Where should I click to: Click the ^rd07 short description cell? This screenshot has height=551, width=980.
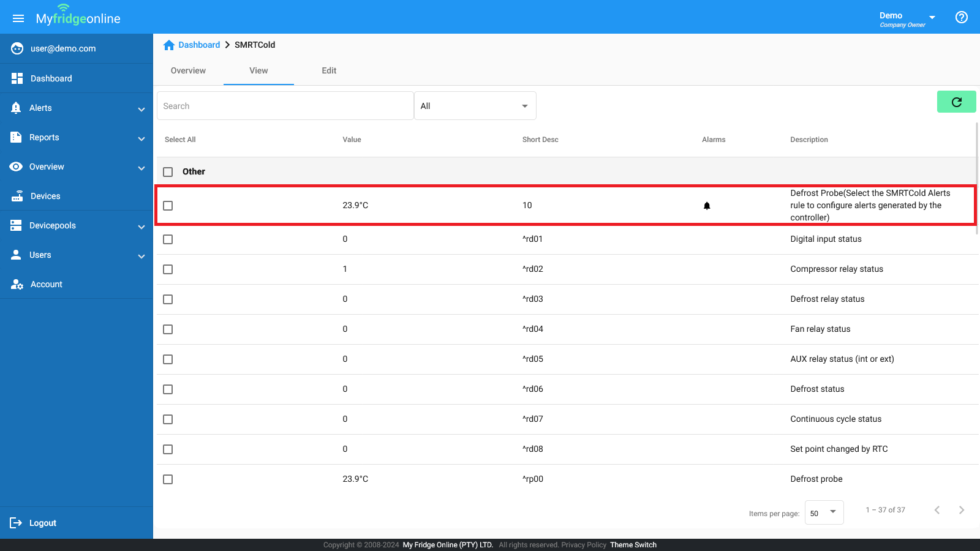[x=533, y=419]
